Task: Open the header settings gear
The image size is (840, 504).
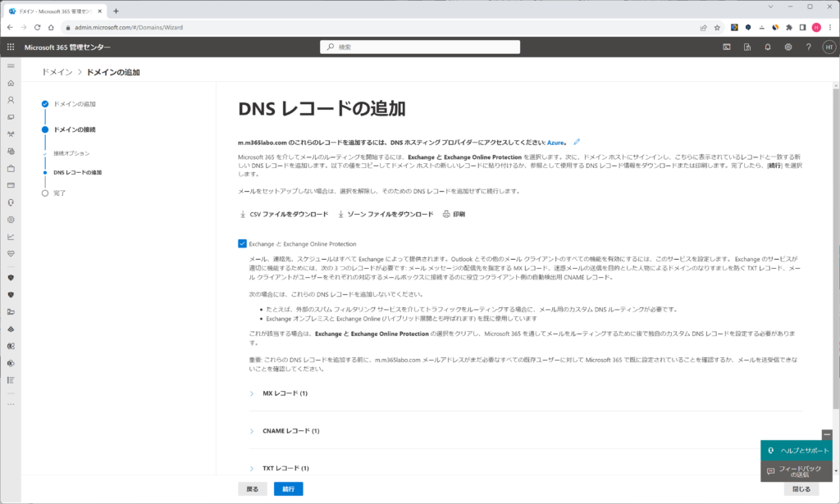Action: [788, 47]
